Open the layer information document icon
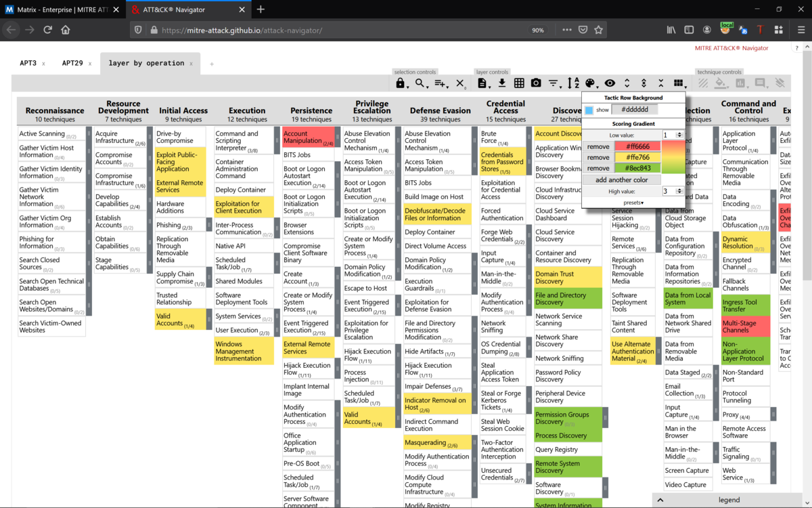This screenshot has width=812, height=508. [482, 83]
